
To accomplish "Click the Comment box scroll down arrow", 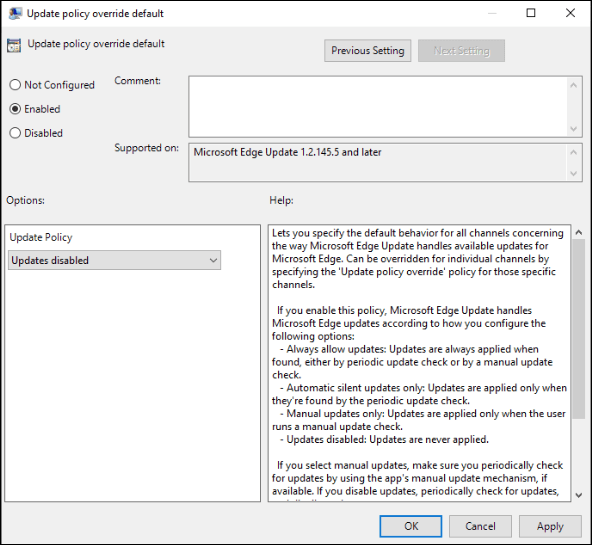I will tap(574, 129).
